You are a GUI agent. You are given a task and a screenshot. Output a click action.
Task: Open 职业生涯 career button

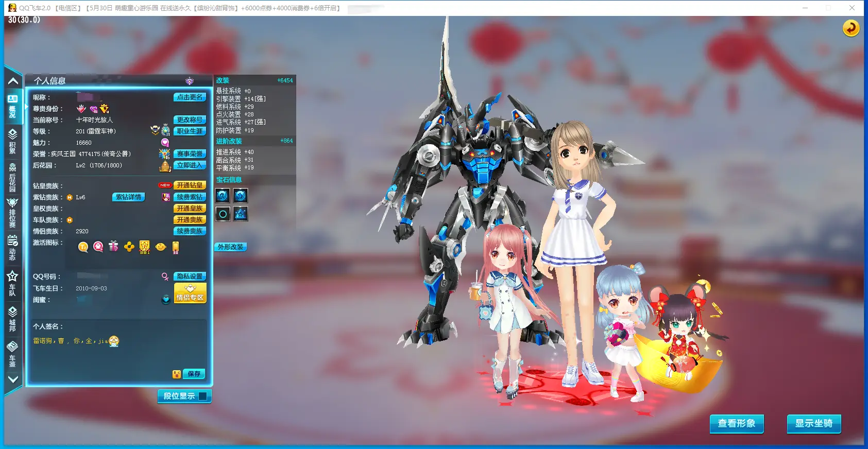coord(190,131)
